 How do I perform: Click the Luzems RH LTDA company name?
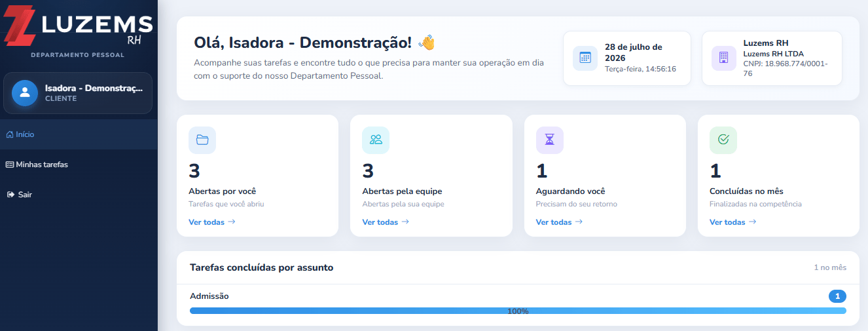pos(774,54)
